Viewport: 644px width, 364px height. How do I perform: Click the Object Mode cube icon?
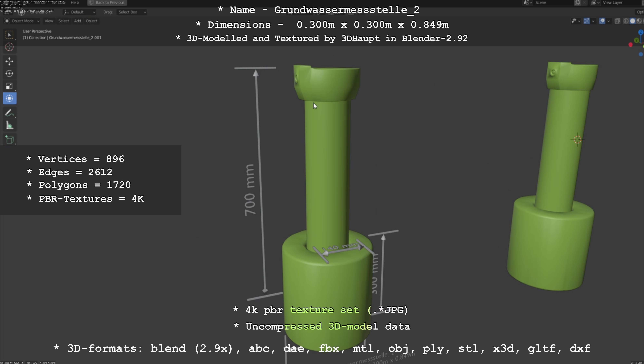point(7,21)
